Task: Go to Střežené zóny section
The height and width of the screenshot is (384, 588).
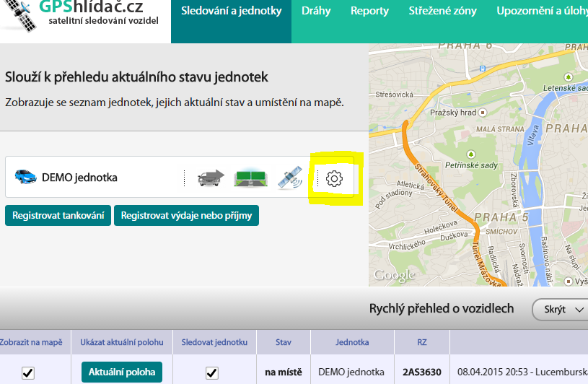Action: (442, 11)
